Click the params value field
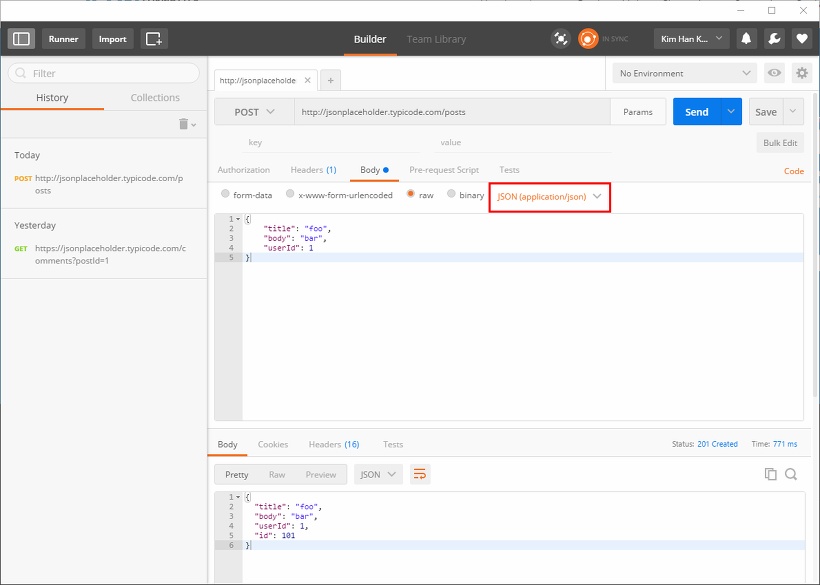The width and height of the screenshot is (820, 585). click(x=522, y=142)
